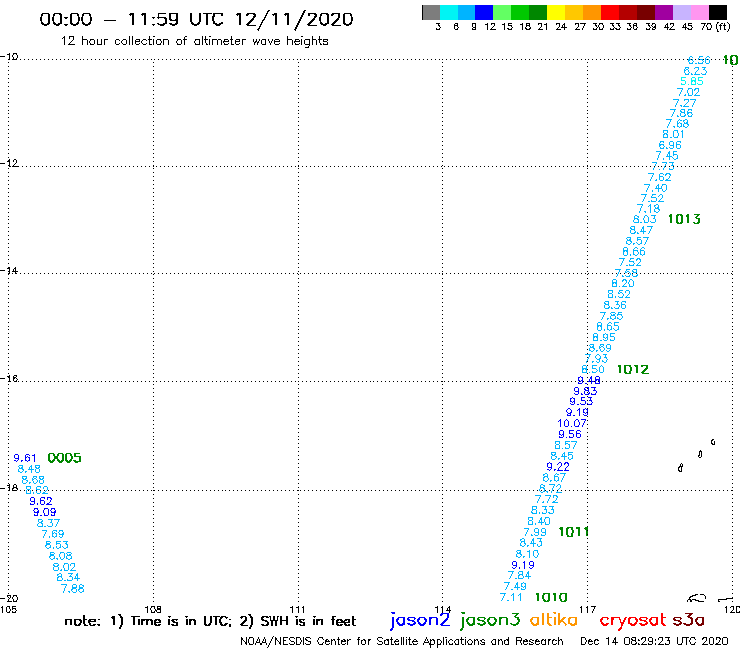Select the wave height value 8.33
Viewport: 740px width, 650px height.
543,510
